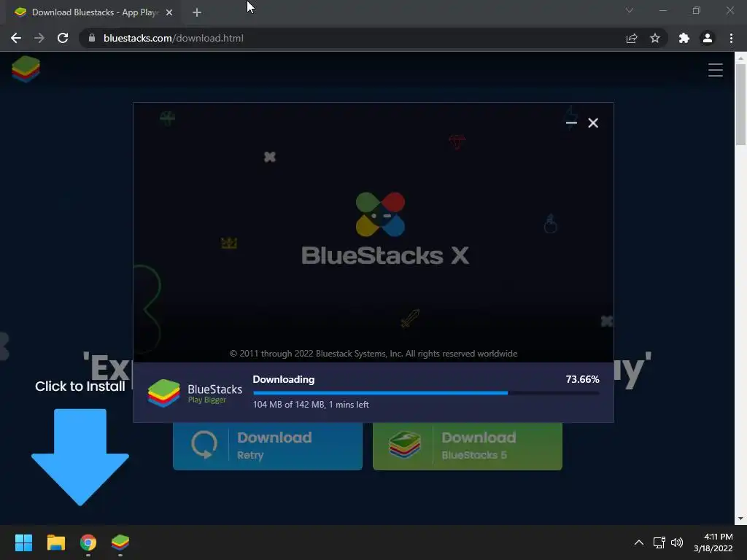The image size is (747, 560).
Task: Click the Downloading label
Action: tap(284, 379)
